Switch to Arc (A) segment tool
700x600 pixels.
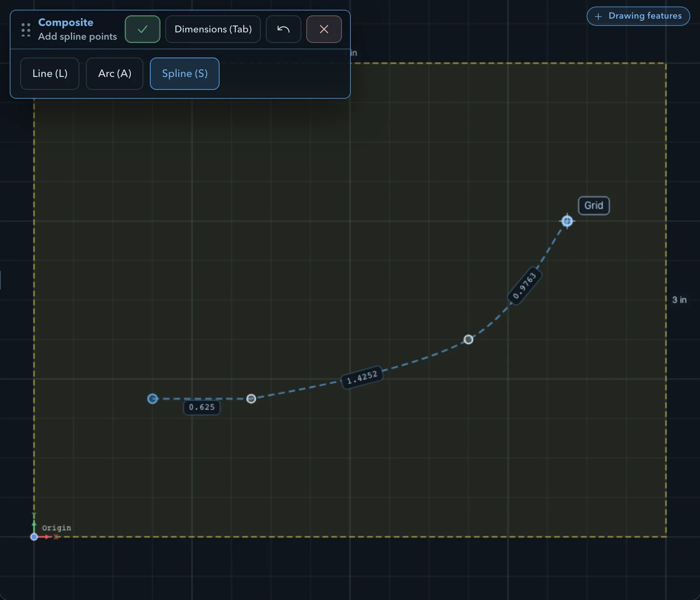(x=115, y=74)
